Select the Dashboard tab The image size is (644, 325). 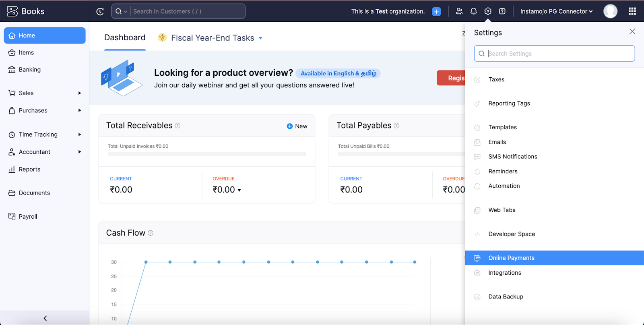click(x=125, y=37)
